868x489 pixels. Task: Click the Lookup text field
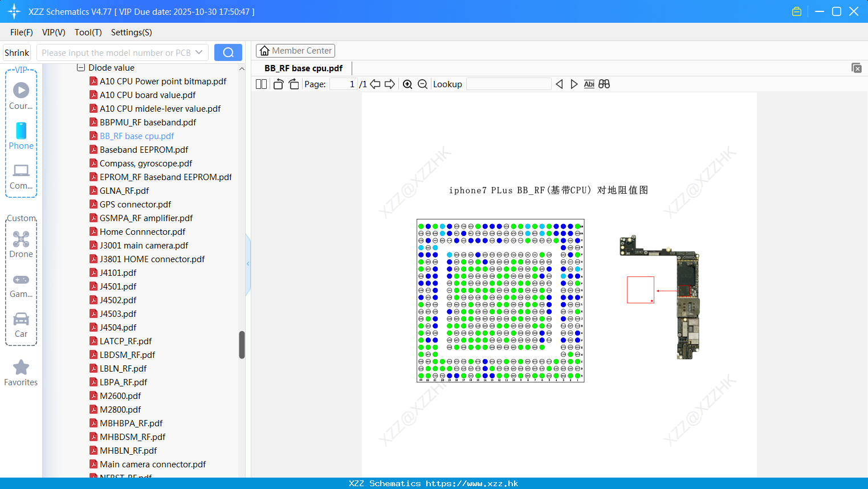tap(508, 84)
